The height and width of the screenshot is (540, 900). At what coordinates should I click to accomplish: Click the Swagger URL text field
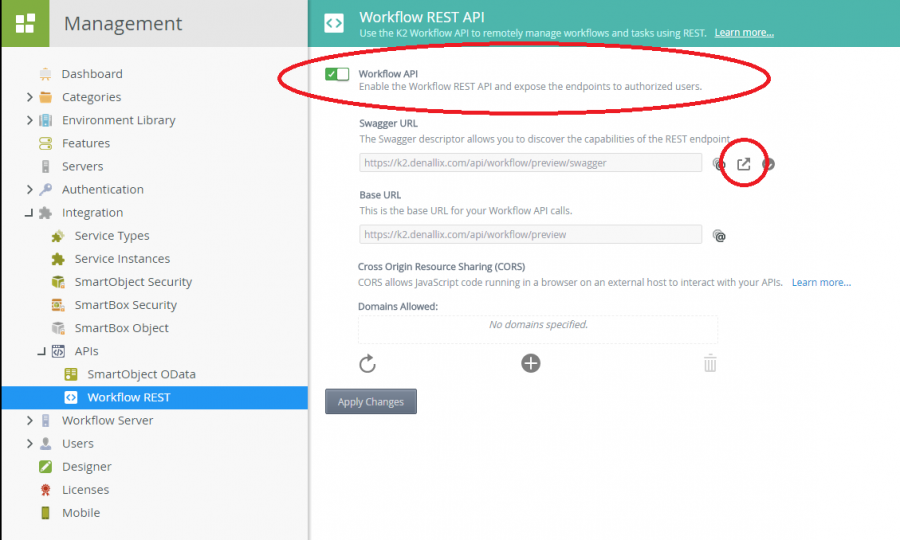[530, 162]
